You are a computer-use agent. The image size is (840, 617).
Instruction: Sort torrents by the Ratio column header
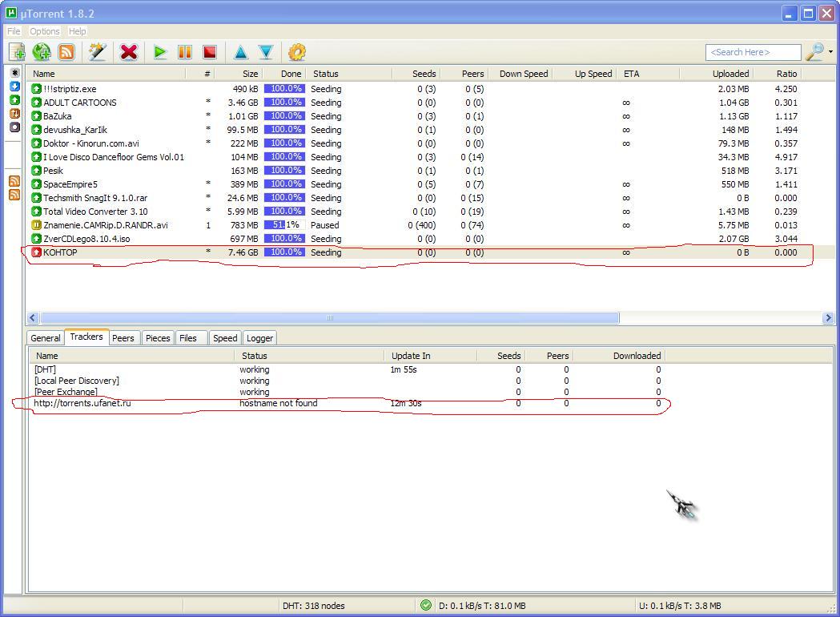pyautogui.click(x=786, y=74)
